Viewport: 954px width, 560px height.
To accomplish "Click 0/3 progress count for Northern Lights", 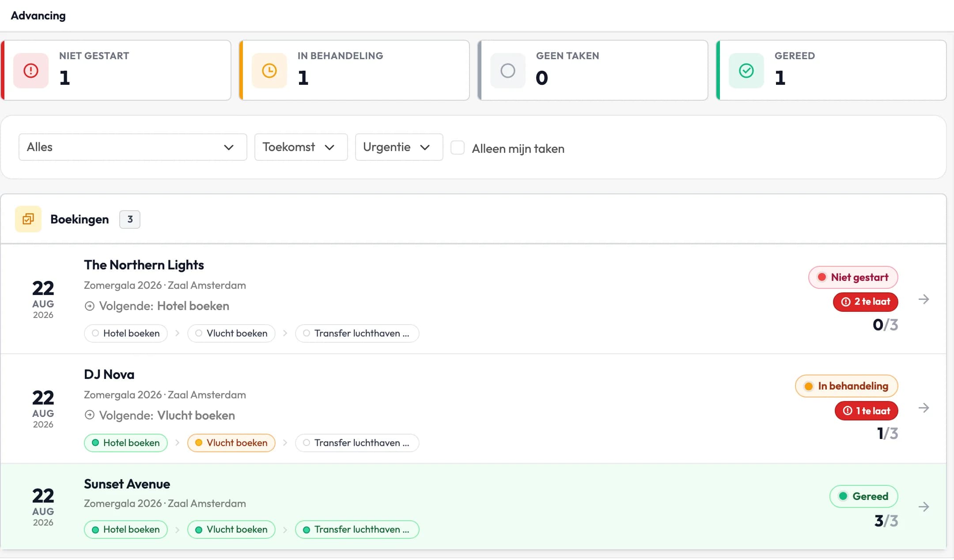I will pyautogui.click(x=886, y=325).
